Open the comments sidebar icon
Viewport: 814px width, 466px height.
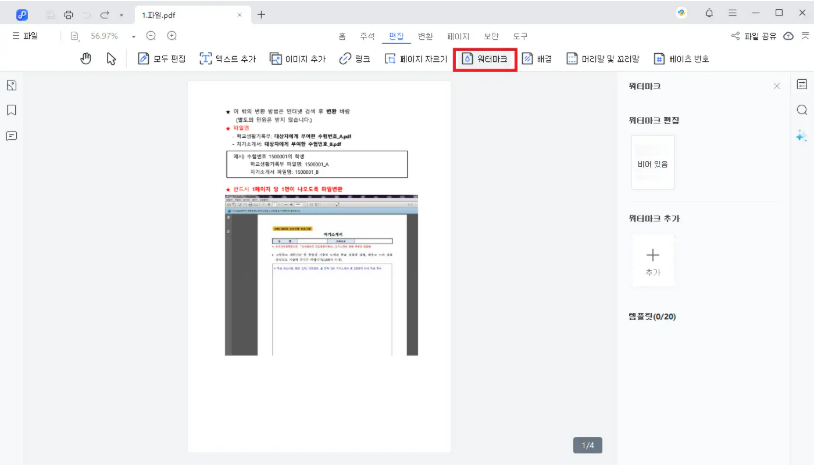point(11,136)
